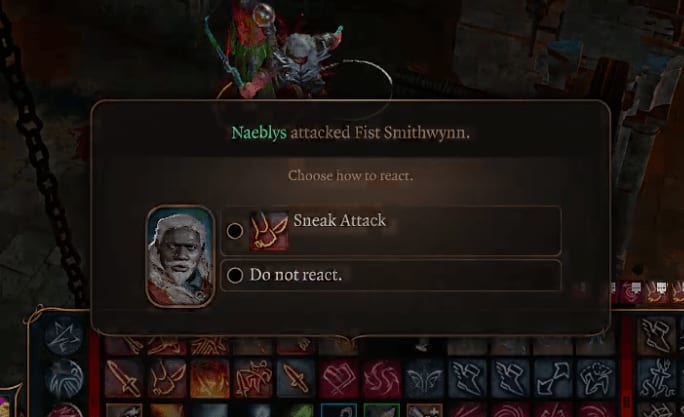Click the pink swirling arrows ability icon

[382, 378]
